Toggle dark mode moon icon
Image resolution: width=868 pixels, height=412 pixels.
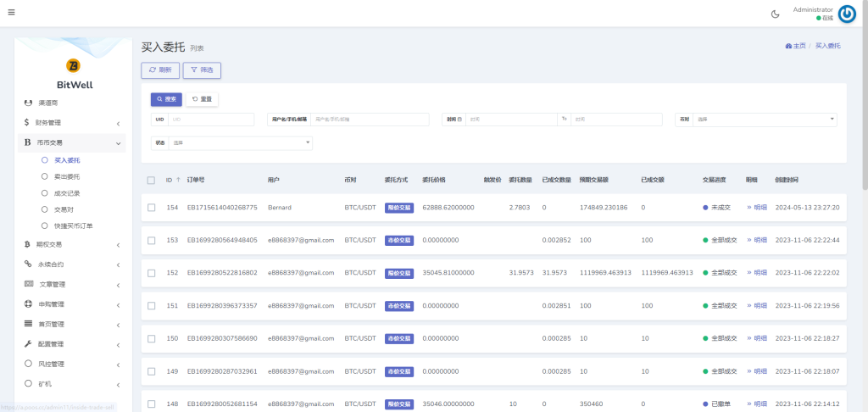coord(775,14)
